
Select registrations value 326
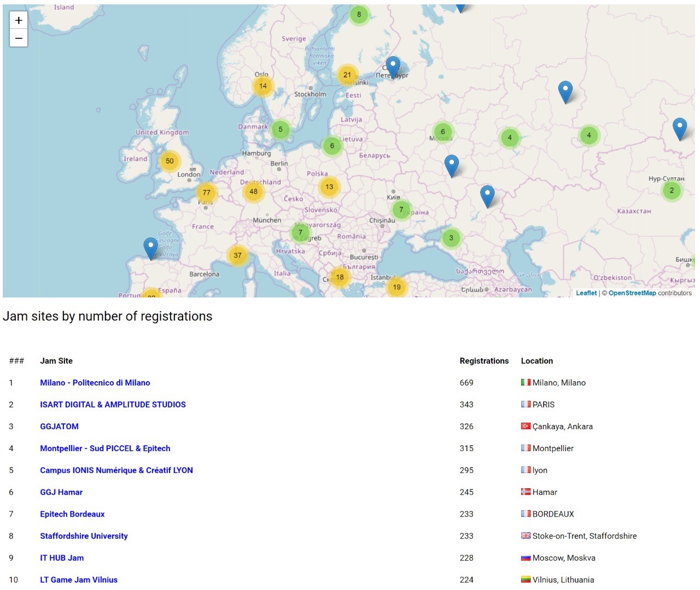point(466,427)
